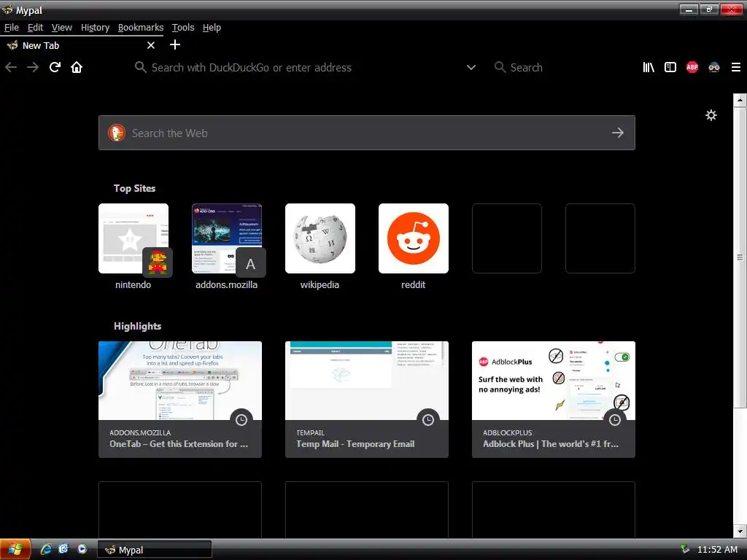The image size is (747, 560).
Task: Expand the address bar history dropdown
Action: point(471,67)
